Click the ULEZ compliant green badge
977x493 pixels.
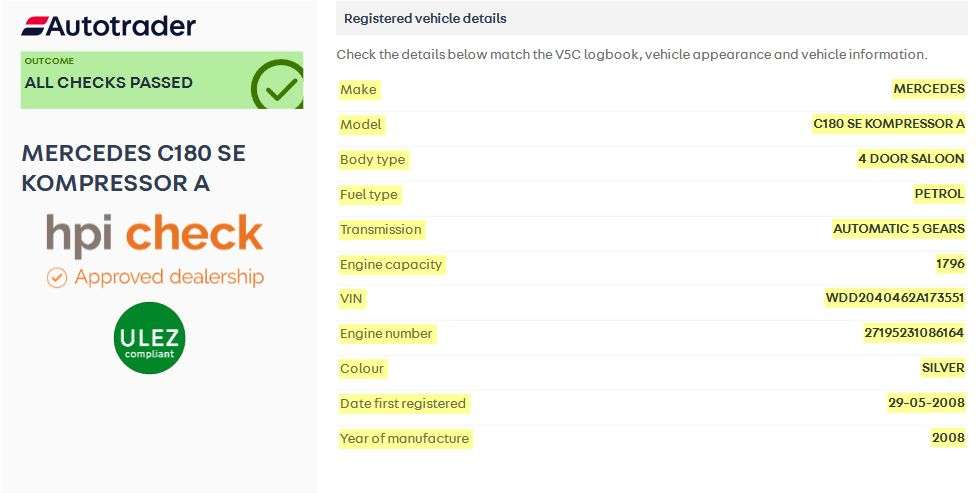150,338
